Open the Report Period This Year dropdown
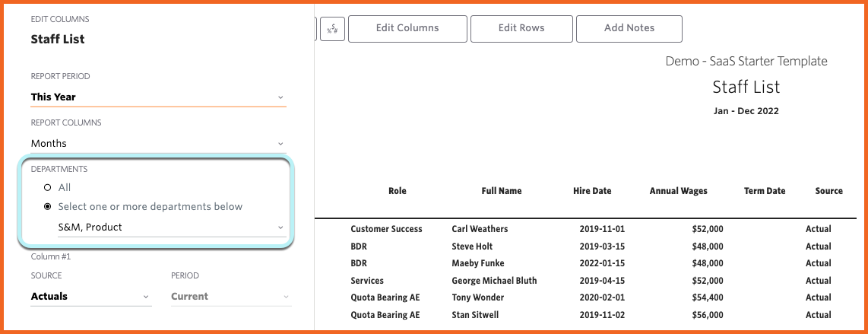 click(x=158, y=97)
